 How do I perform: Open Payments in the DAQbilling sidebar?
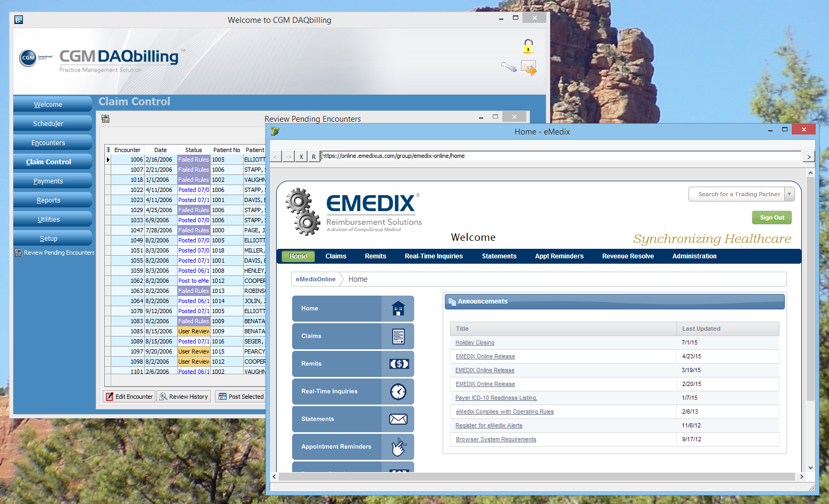pyautogui.click(x=53, y=181)
